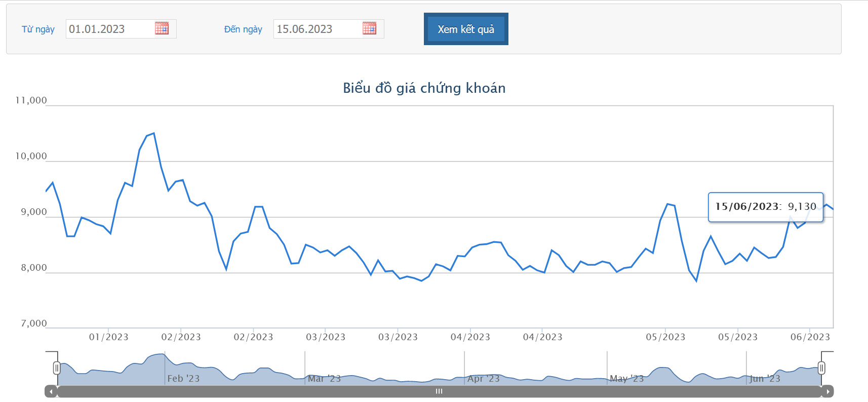Focus the start date field 01.01.2023
Screen dimensions: 868x402
110,29
